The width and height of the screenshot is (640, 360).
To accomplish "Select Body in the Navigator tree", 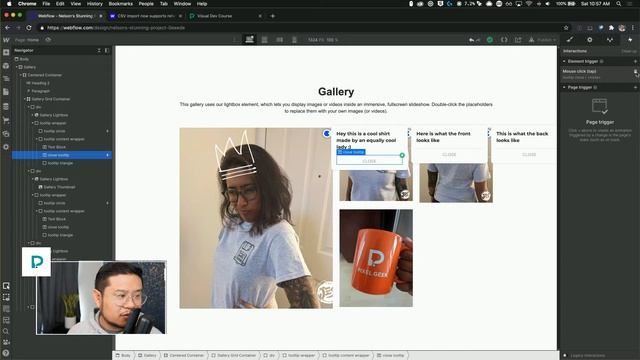I will [x=24, y=59].
